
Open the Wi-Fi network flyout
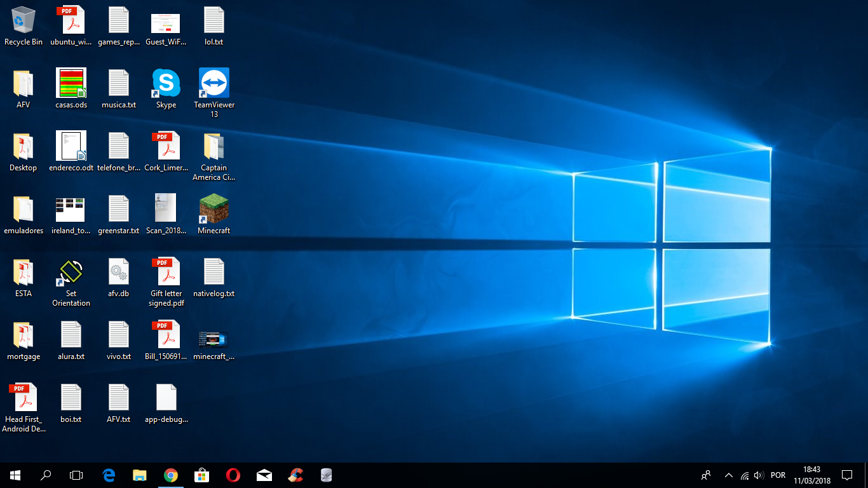[744, 475]
